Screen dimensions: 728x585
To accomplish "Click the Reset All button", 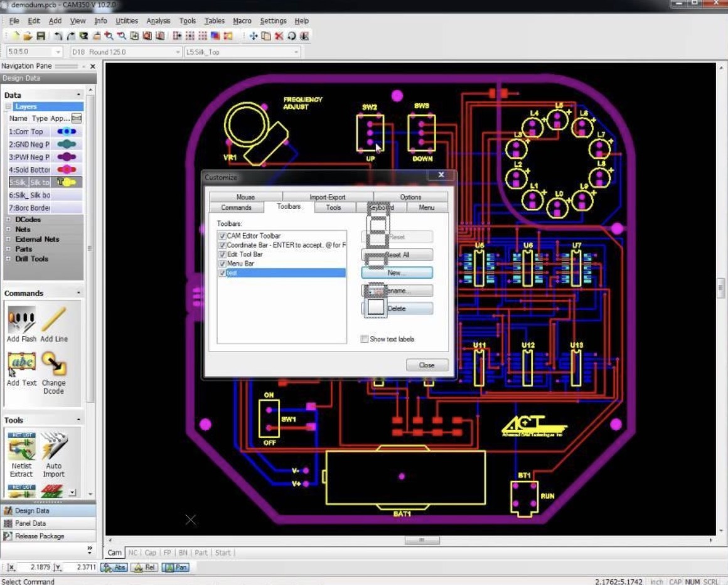I will point(397,255).
